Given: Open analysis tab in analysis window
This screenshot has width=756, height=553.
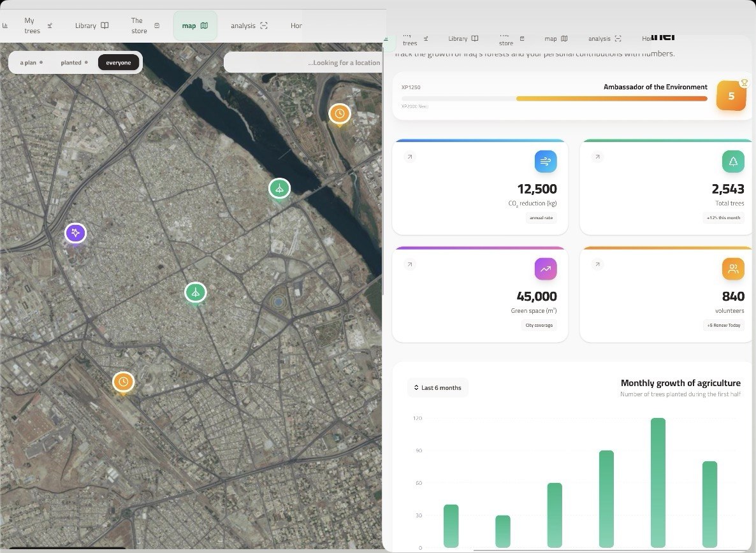Looking at the screenshot, I should point(604,38).
